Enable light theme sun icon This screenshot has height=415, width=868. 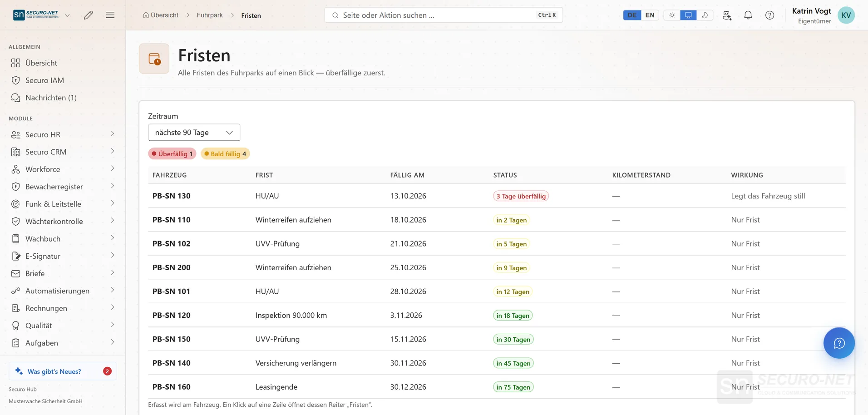point(672,15)
